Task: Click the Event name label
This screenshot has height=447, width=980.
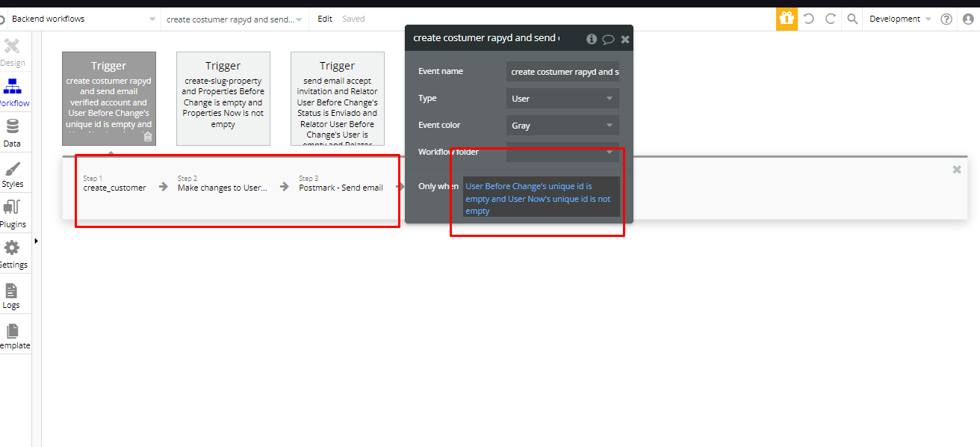Action: [441, 71]
